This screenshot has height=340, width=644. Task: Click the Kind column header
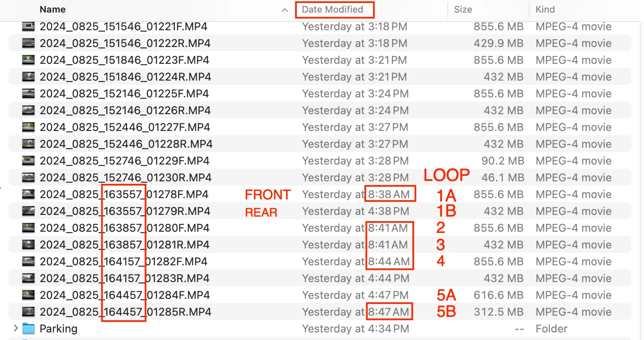[x=545, y=10]
